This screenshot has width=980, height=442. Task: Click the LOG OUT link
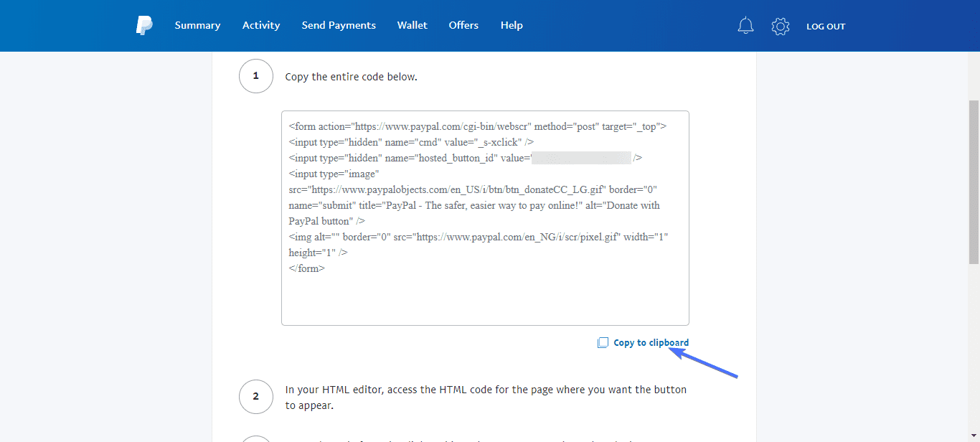pyautogui.click(x=826, y=27)
